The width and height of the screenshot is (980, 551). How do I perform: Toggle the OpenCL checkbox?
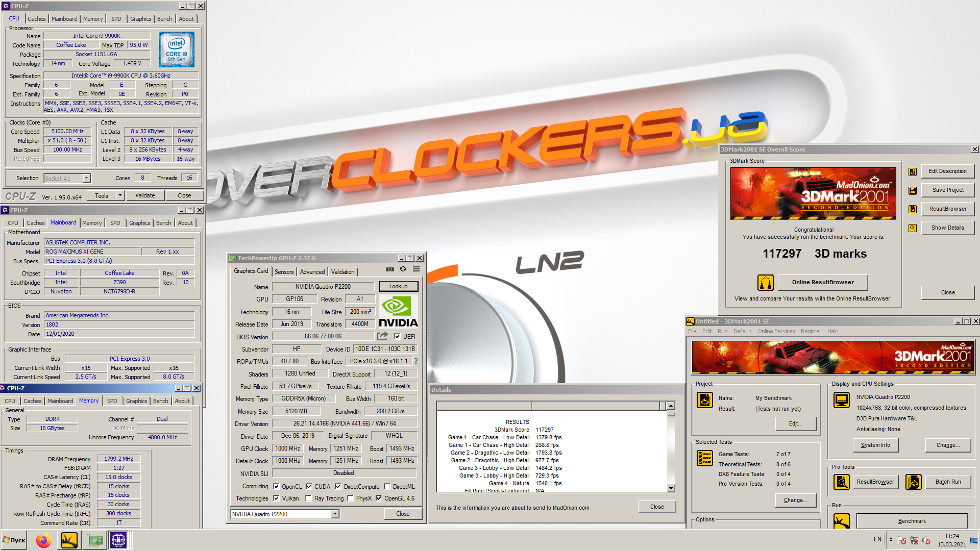[276, 486]
